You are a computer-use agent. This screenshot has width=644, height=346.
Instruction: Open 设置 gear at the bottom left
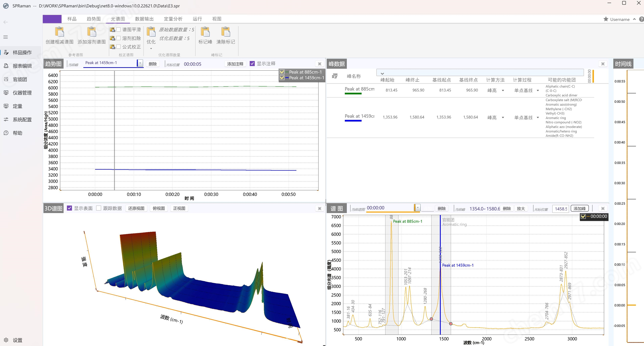coord(6,340)
